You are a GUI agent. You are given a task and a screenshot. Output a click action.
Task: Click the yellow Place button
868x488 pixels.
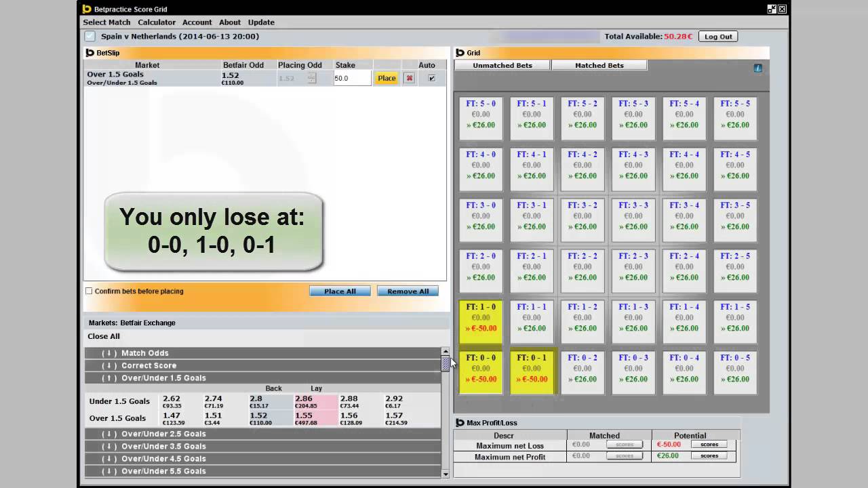pos(387,78)
